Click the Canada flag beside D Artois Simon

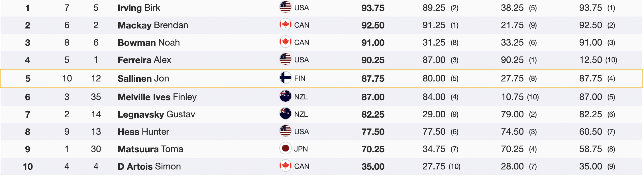[x=285, y=166]
